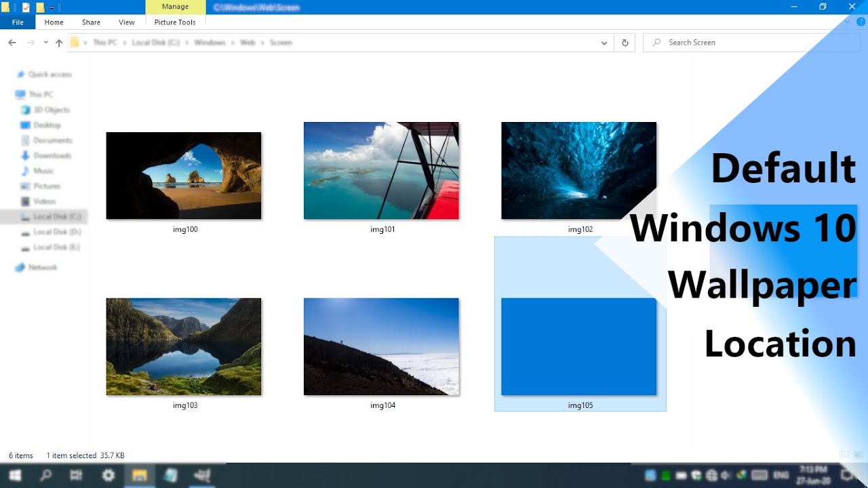The height and width of the screenshot is (488, 868).
Task: Navigate to Windows in the address path
Action: point(210,43)
